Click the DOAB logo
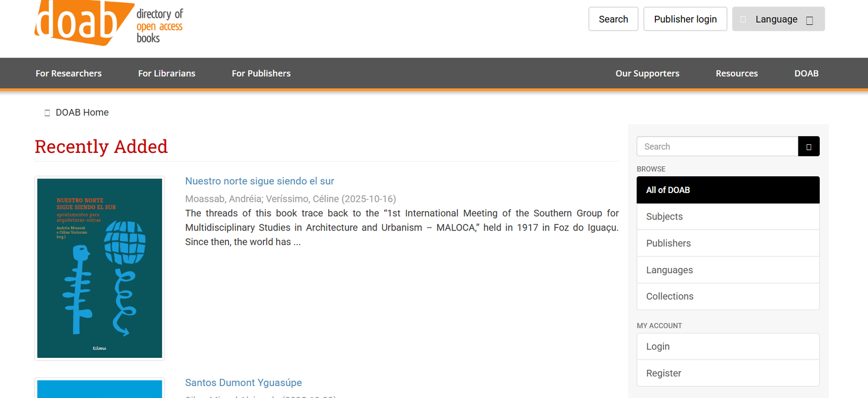868x398 pixels. point(108,23)
